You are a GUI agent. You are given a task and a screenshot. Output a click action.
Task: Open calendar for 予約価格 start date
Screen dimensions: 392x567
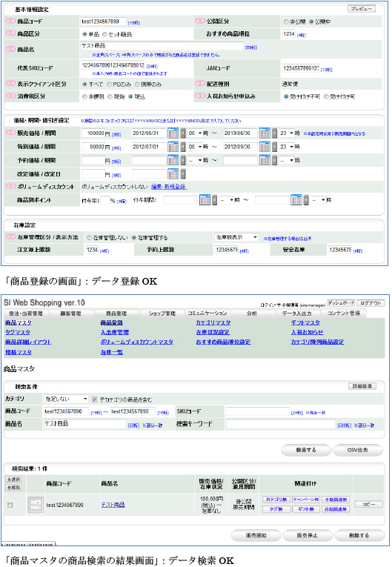point(173,160)
